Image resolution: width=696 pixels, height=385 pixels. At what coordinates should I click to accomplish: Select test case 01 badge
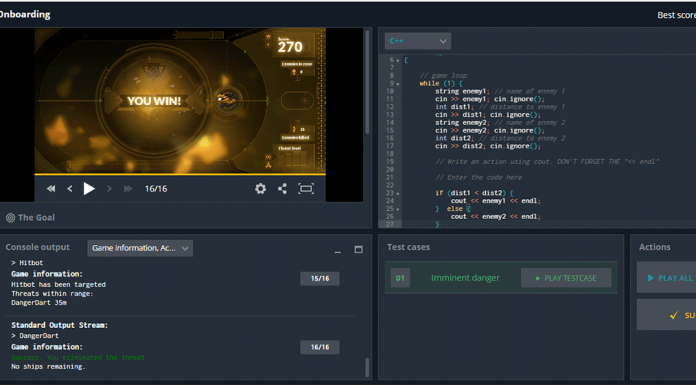[x=400, y=278]
